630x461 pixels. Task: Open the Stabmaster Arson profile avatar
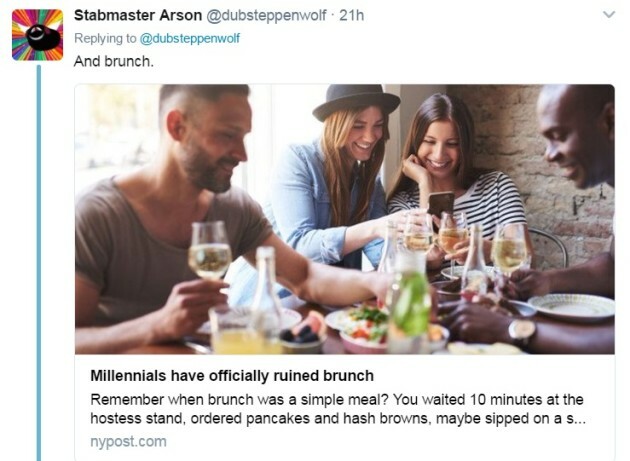[37, 35]
